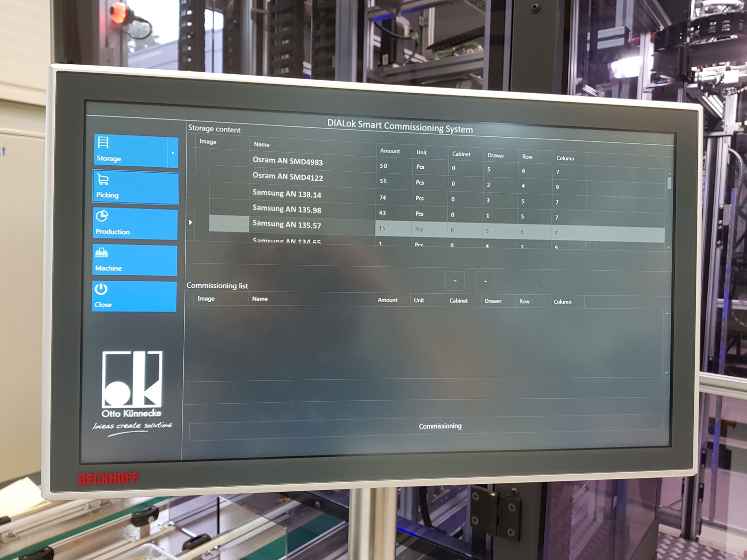Close the application via Close tile

tap(134, 297)
